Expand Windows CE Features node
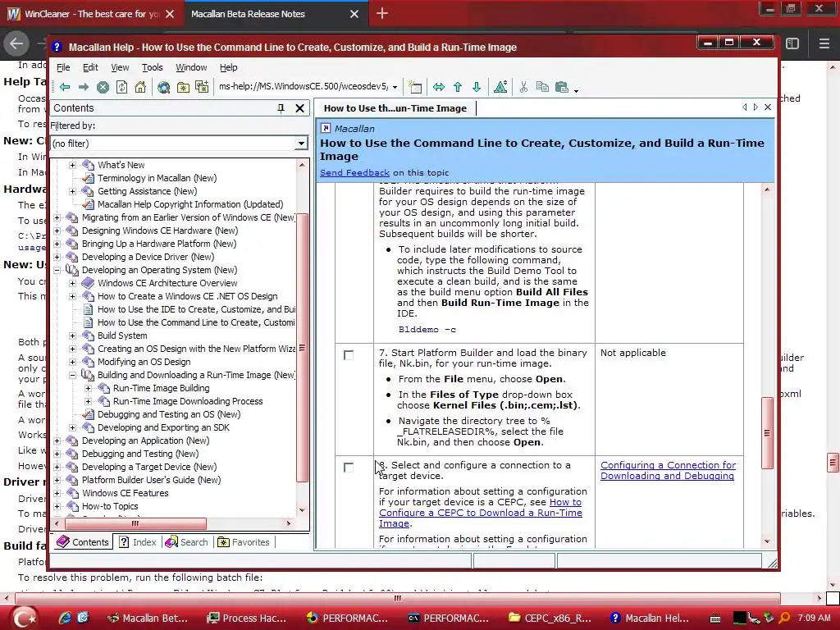The image size is (840, 630). [x=57, y=493]
